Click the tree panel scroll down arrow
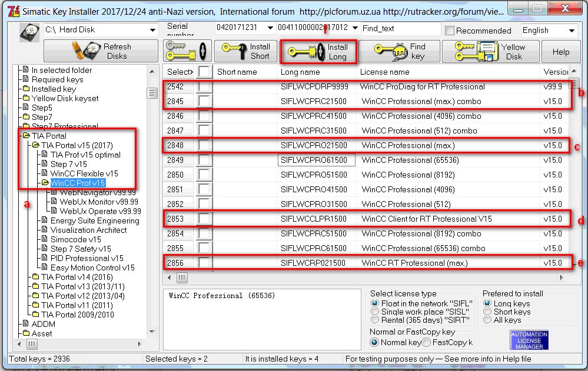Viewport: 588px width, 371px height. pyautogui.click(x=152, y=331)
